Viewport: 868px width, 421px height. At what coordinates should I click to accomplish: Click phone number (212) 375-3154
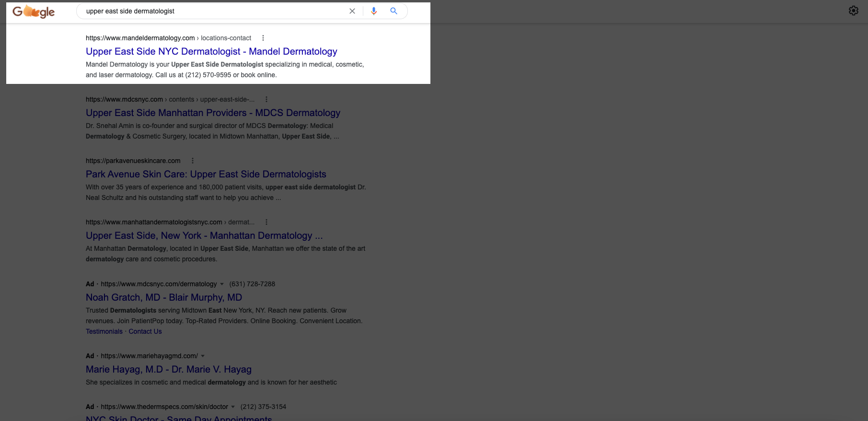pyautogui.click(x=263, y=407)
